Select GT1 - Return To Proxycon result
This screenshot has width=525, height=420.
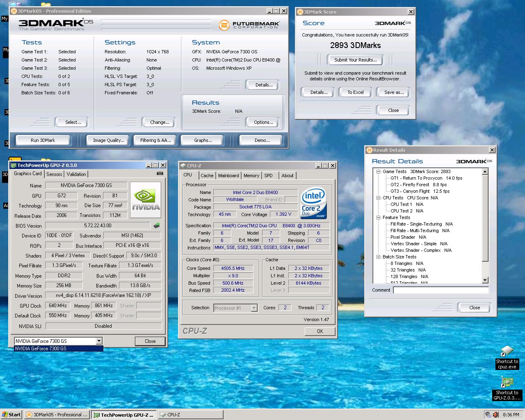coord(426,178)
